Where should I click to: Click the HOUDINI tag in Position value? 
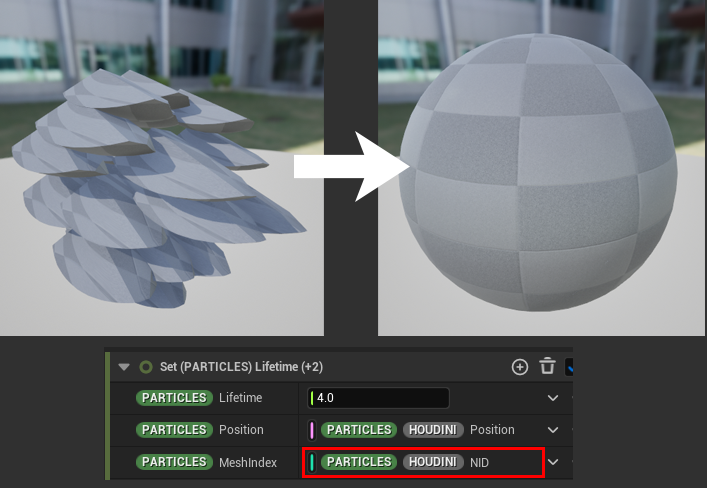click(x=433, y=430)
